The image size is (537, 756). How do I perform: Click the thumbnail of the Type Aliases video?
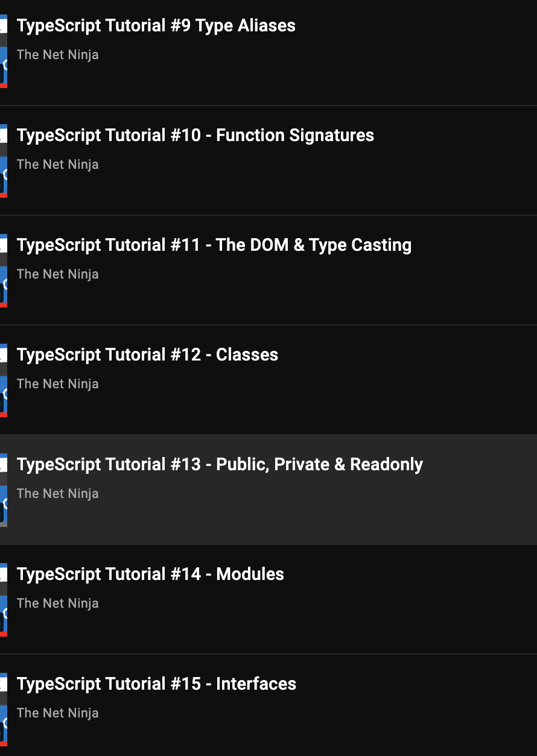[4, 48]
